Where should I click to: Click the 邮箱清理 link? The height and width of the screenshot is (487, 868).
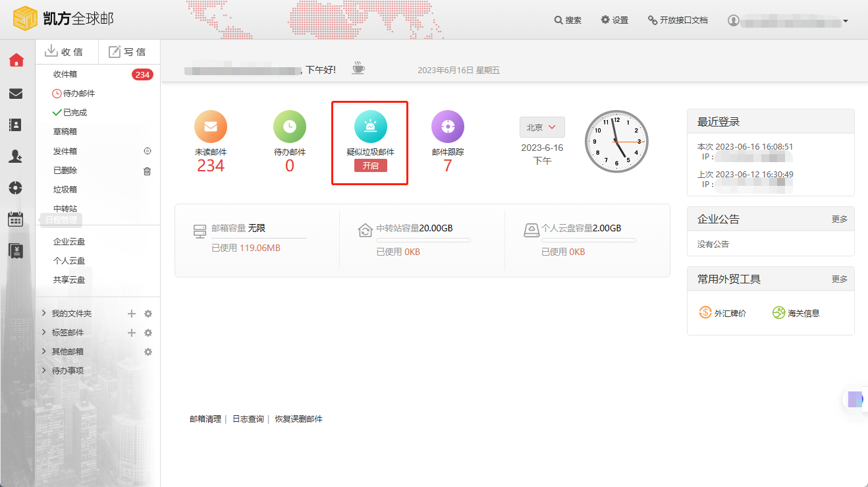point(205,419)
